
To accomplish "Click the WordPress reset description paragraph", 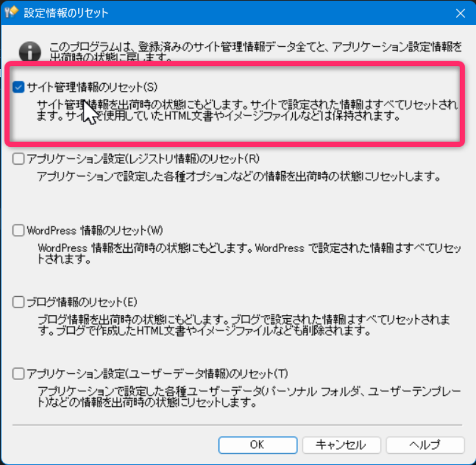I will click(x=249, y=253).
